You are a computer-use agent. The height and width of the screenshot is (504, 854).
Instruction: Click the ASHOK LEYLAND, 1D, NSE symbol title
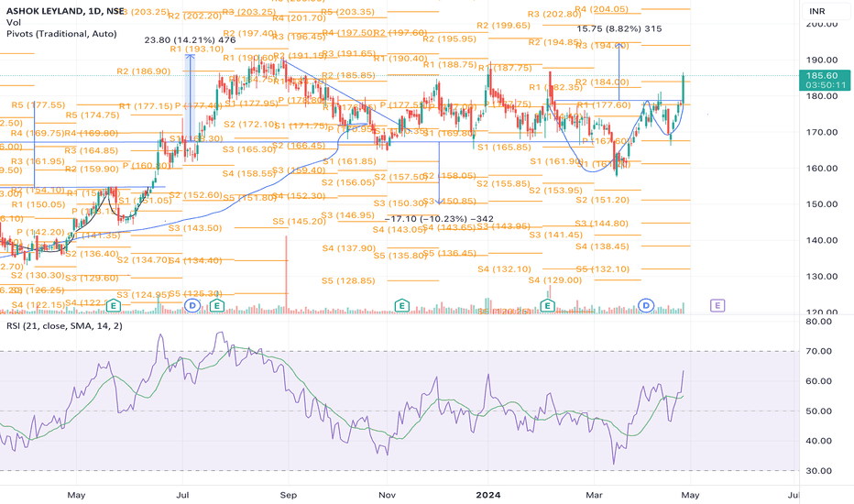click(65, 11)
